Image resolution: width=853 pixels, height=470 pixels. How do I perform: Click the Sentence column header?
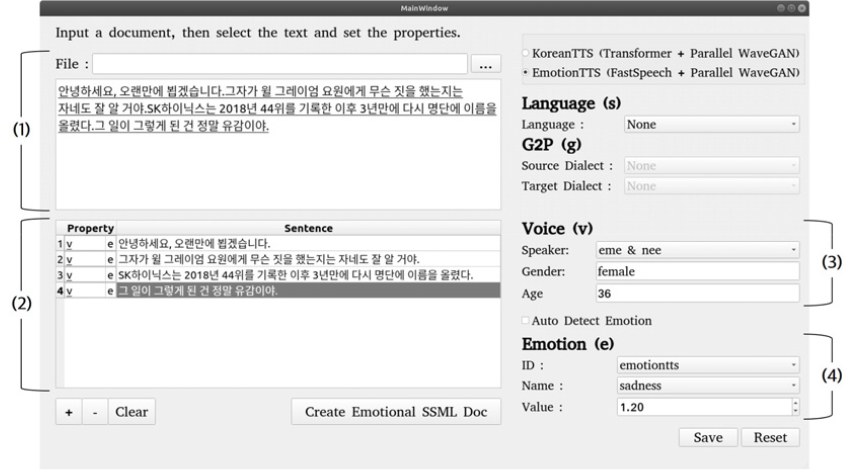[308, 228]
